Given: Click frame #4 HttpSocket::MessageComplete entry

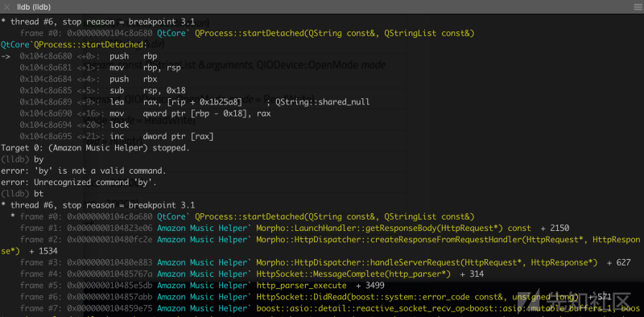Looking at the screenshot, I should click(252, 274).
